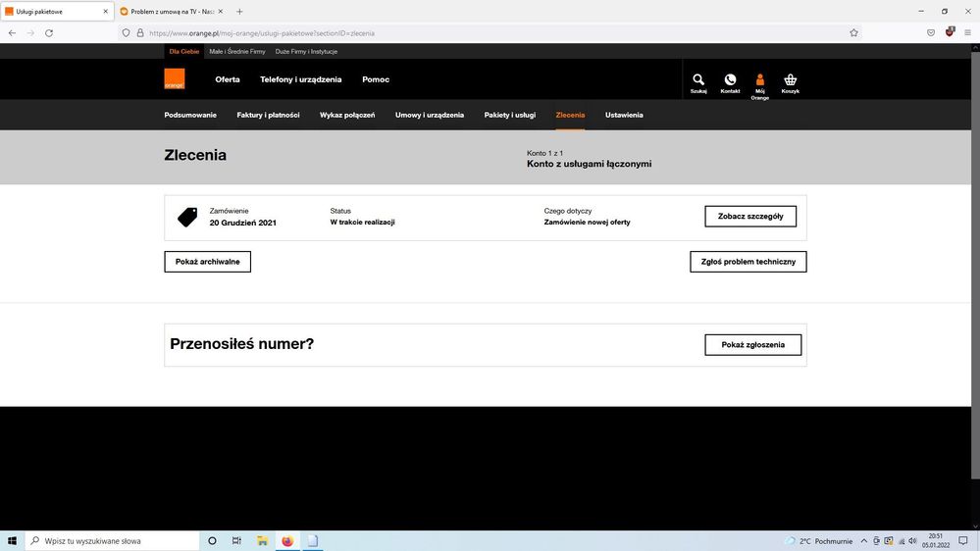
Task: Click the Orange logo
Action: tap(174, 79)
